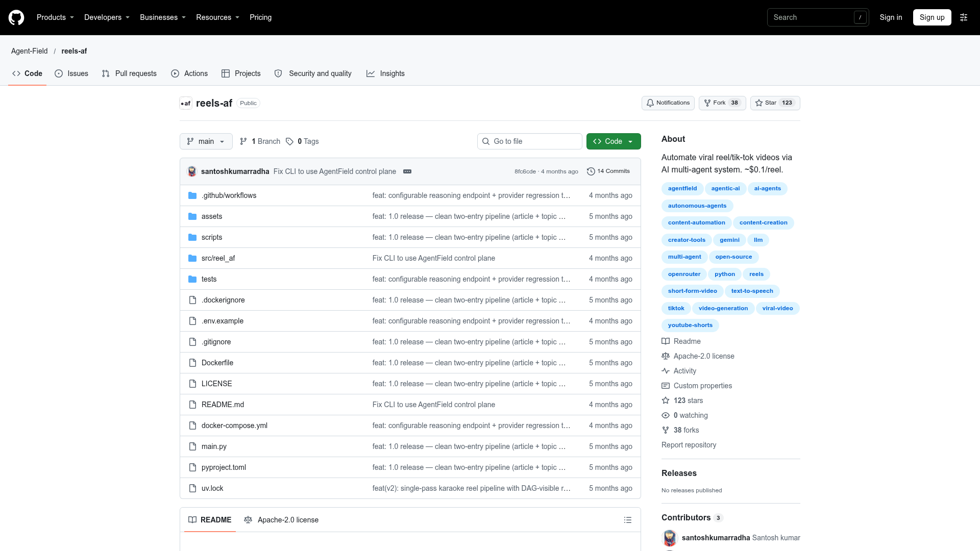
Task: Focus the Search input field
Action: pyautogui.click(x=818, y=17)
